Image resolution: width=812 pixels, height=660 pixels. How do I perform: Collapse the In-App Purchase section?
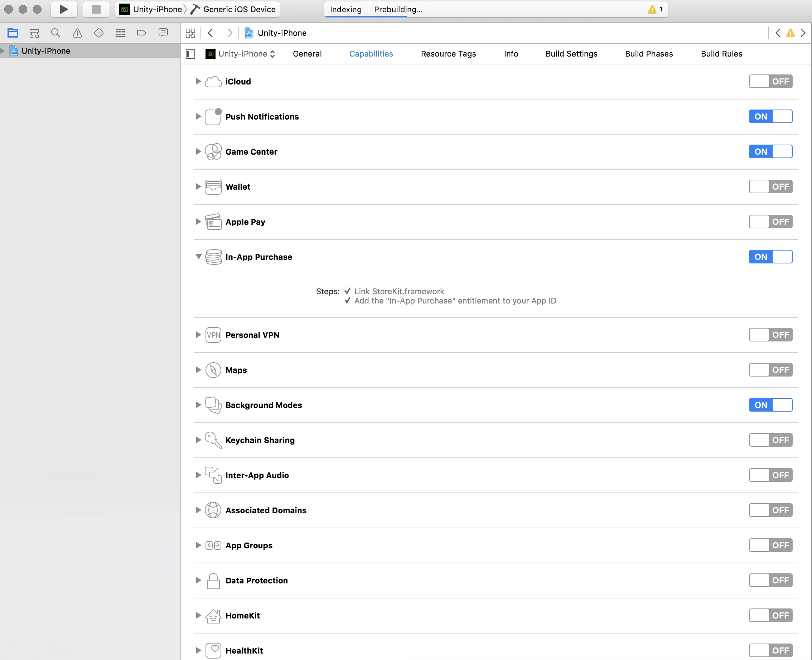click(x=198, y=257)
